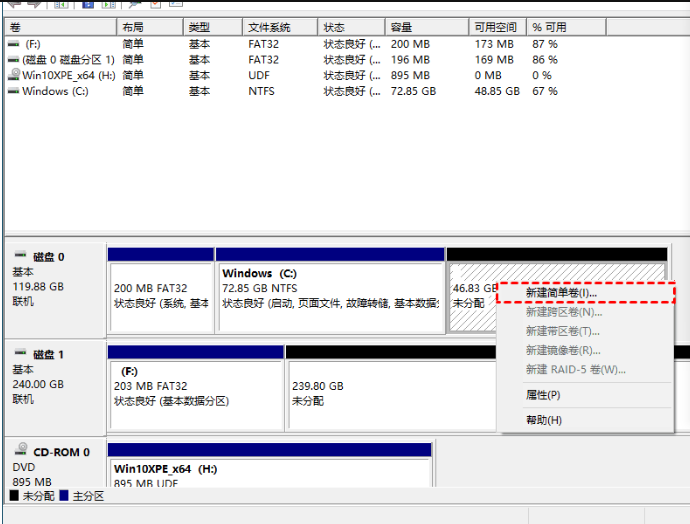Click the NTFS file system cell
This screenshot has height=524, width=690.
[261, 91]
